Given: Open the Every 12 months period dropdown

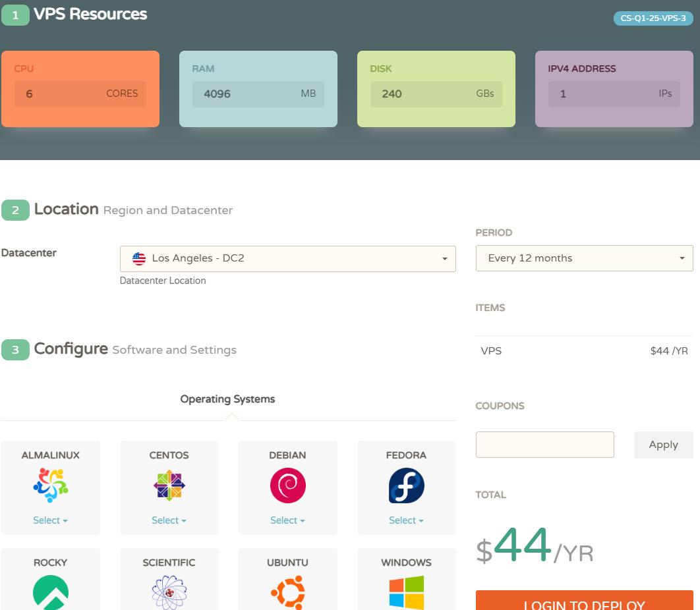Looking at the screenshot, I should click(x=585, y=258).
